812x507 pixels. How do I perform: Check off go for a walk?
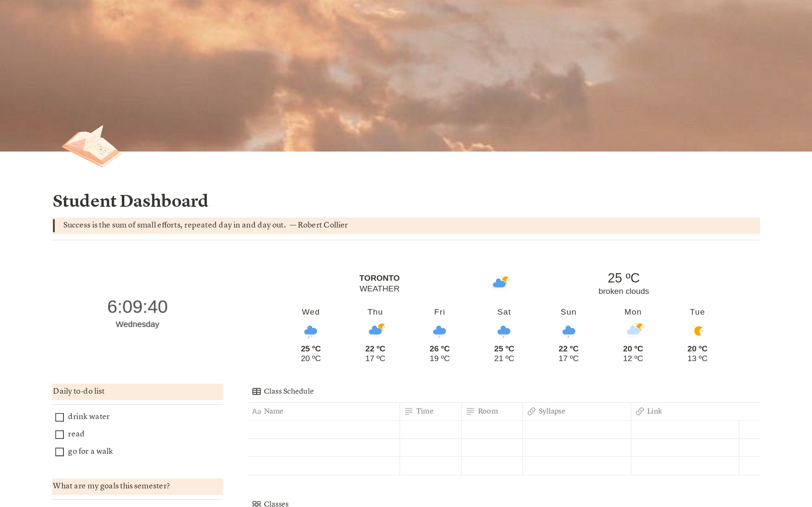[x=59, y=452]
